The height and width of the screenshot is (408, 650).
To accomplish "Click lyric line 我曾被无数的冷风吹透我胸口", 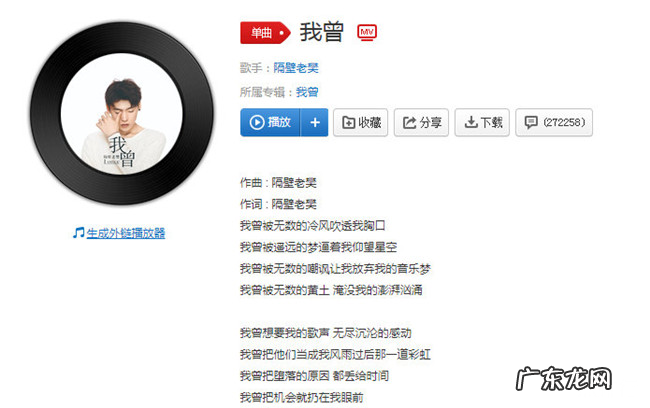I will coord(313,226).
